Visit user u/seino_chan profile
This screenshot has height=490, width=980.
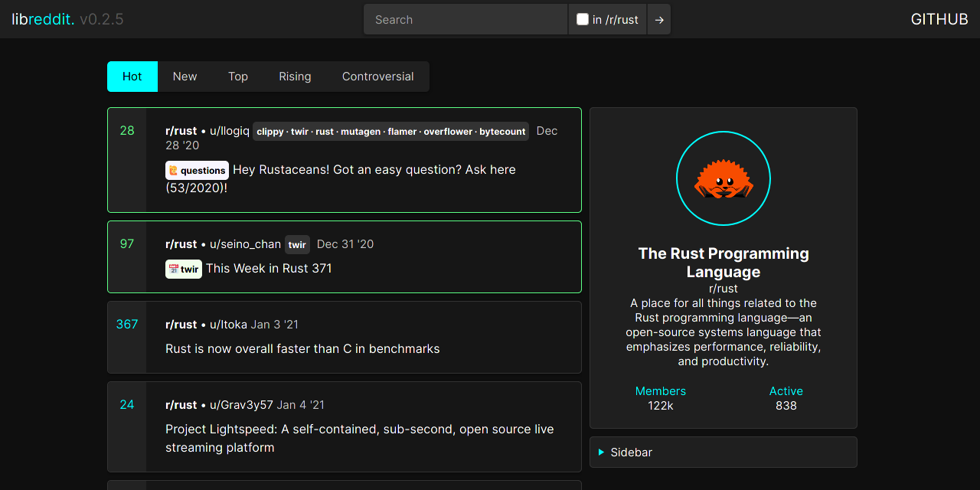(245, 244)
